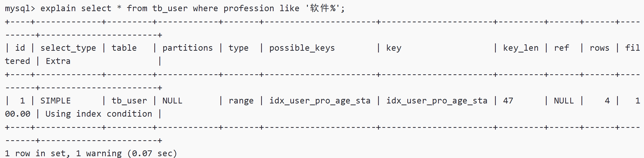Screen dimensions: 644x158
Task: Click the SIMPLE value in the result row
Action: pyautogui.click(x=55, y=101)
